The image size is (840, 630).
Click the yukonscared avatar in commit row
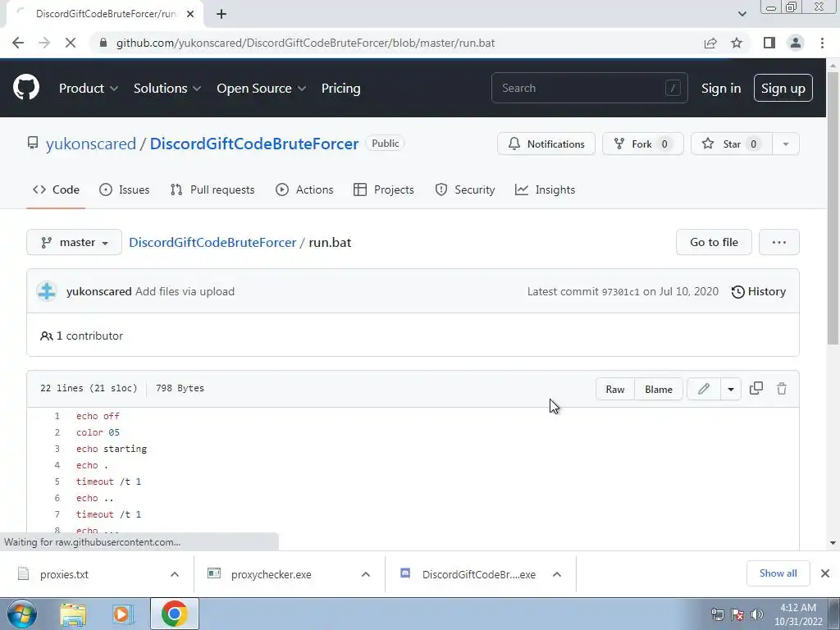pyautogui.click(x=47, y=291)
